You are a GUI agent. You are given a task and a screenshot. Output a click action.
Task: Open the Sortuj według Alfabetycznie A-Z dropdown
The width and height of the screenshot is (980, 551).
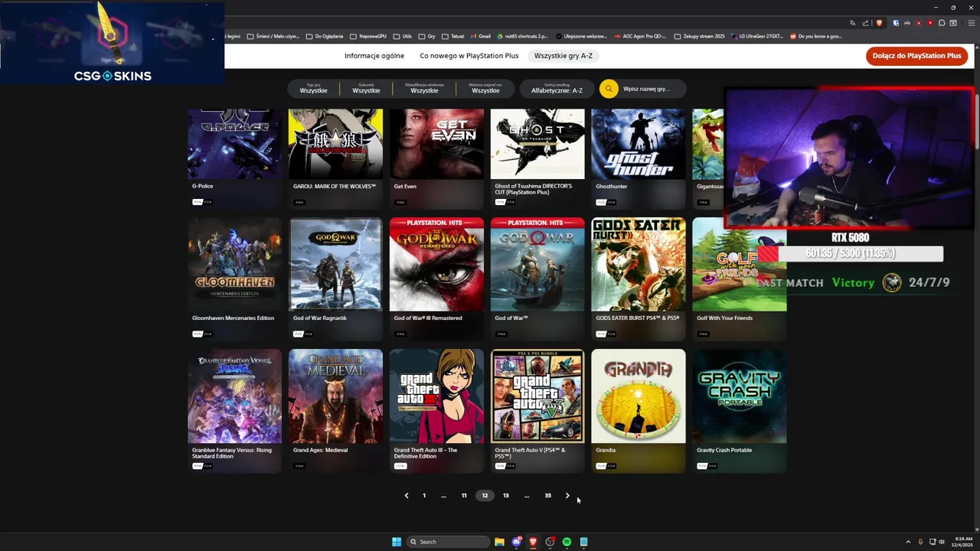[557, 89]
